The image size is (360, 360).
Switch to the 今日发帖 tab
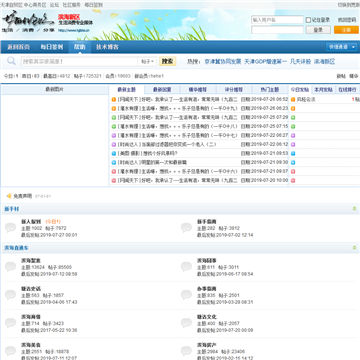[x=300, y=90]
